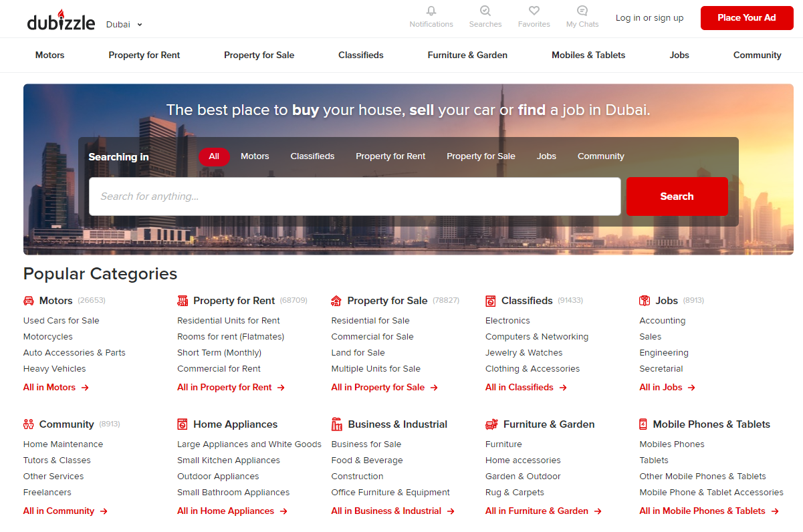The height and width of the screenshot is (532, 803).
Task: Go to dubizzle home via logo
Action: point(61,21)
